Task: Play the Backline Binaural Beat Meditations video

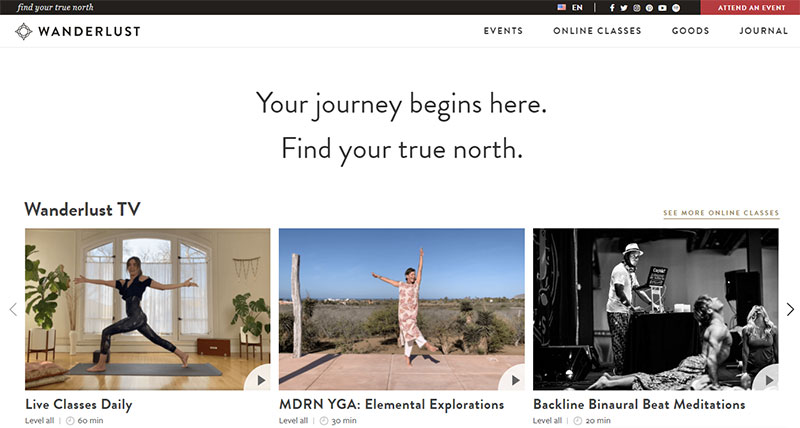Action: click(x=769, y=380)
